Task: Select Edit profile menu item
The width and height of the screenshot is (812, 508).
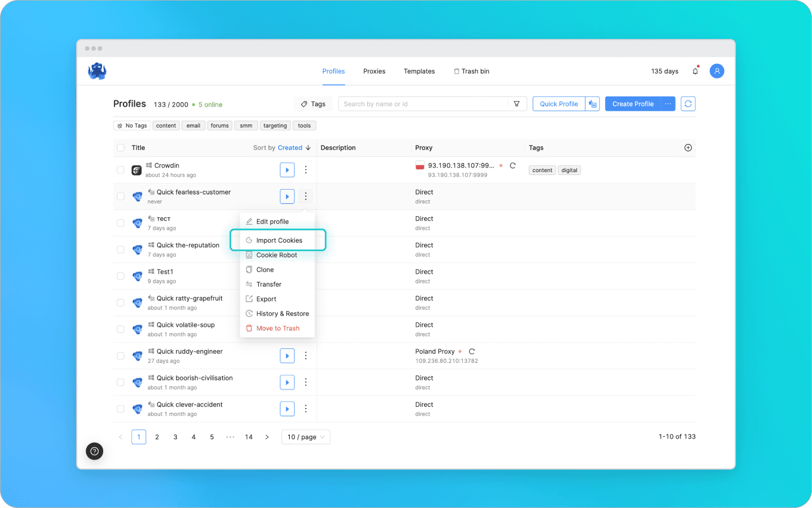Action: point(277,222)
